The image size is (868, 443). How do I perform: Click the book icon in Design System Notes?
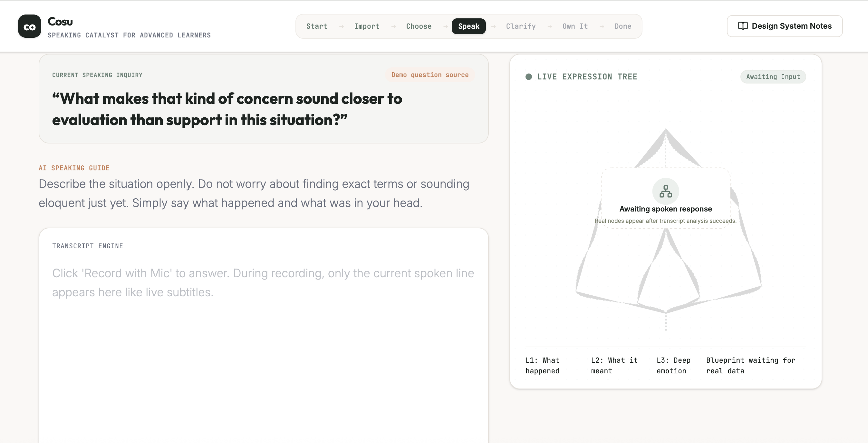coord(743,26)
